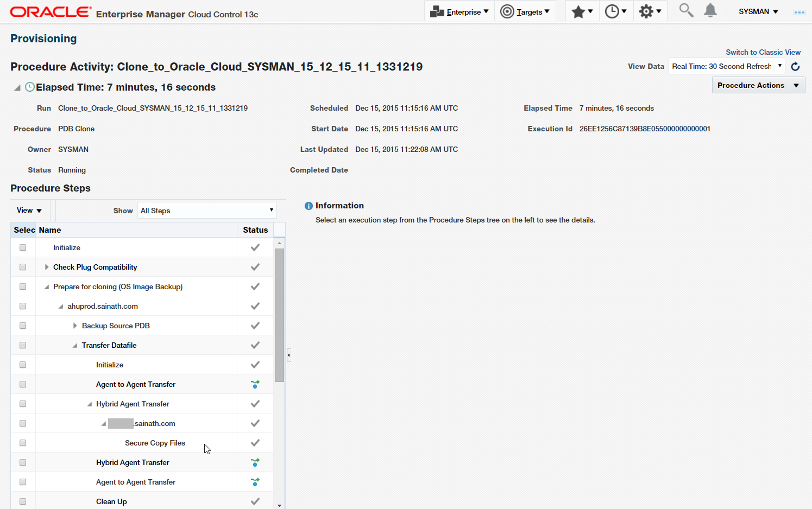Click the Refresh icon beside View Data
Image resolution: width=812 pixels, height=509 pixels.
point(795,66)
